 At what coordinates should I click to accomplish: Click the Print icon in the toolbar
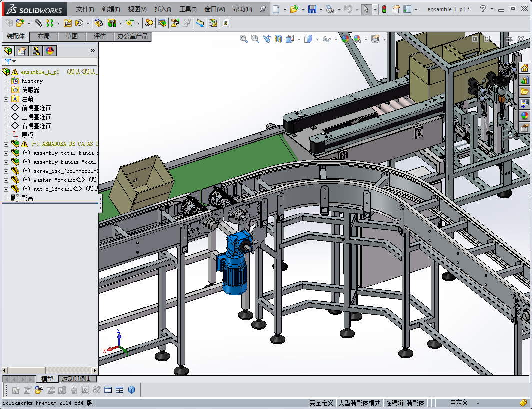pyautogui.click(x=330, y=9)
